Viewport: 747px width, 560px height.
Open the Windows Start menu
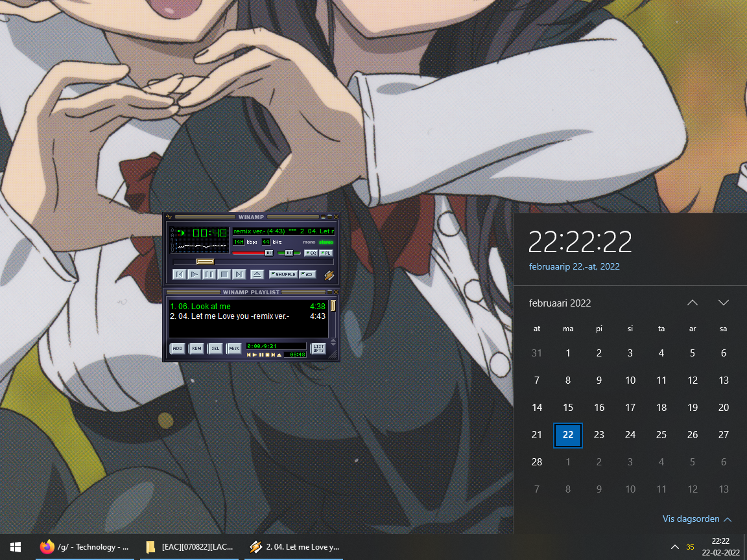(x=16, y=547)
